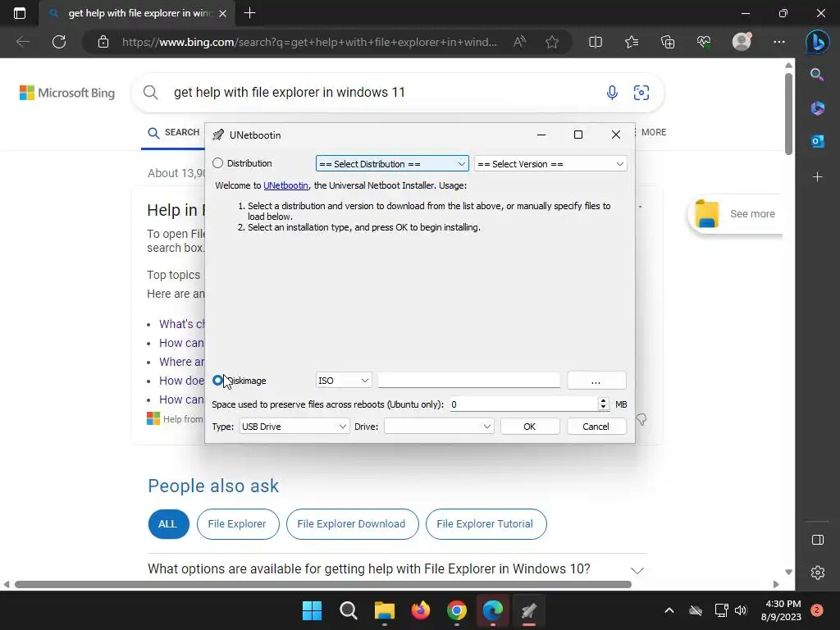The width and height of the screenshot is (840, 630).
Task: Select the File Explorer Download pill
Action: coord(351,524)
